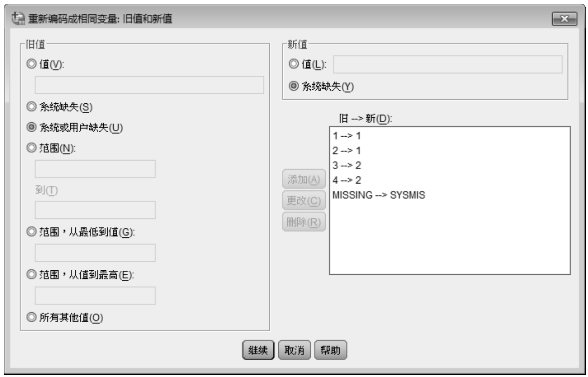
Task: Select the '4 --> 2' mapping row
Action: [450, 181]
